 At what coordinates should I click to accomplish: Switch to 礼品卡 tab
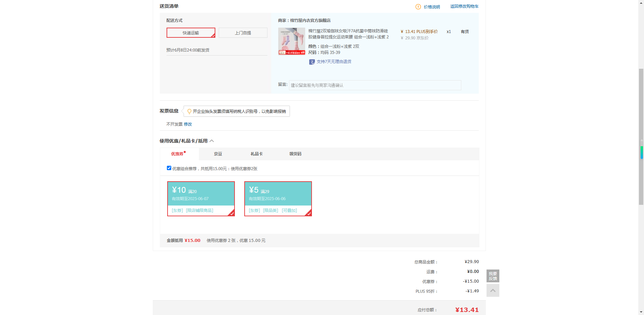[x=257, y=154]
